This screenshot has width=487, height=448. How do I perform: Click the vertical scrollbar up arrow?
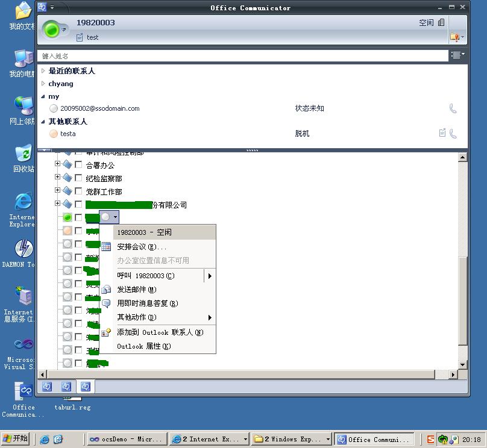click(462, 157)
